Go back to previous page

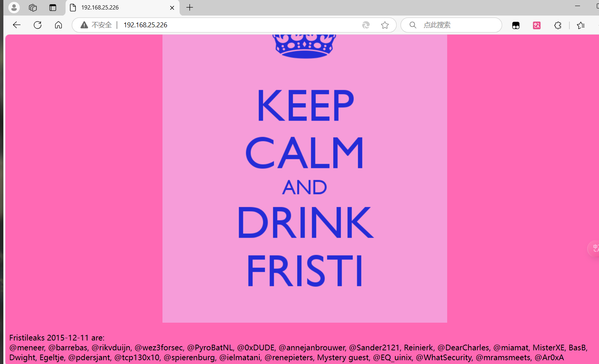coord(17,25)
